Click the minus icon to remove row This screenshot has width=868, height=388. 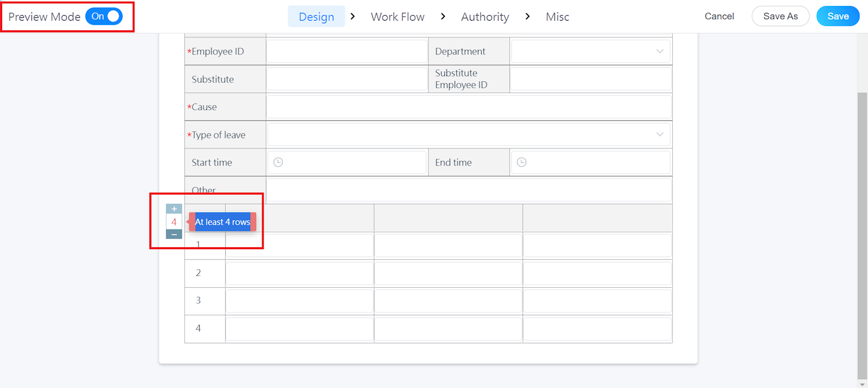pyautogui.click(x=174, y=234)
